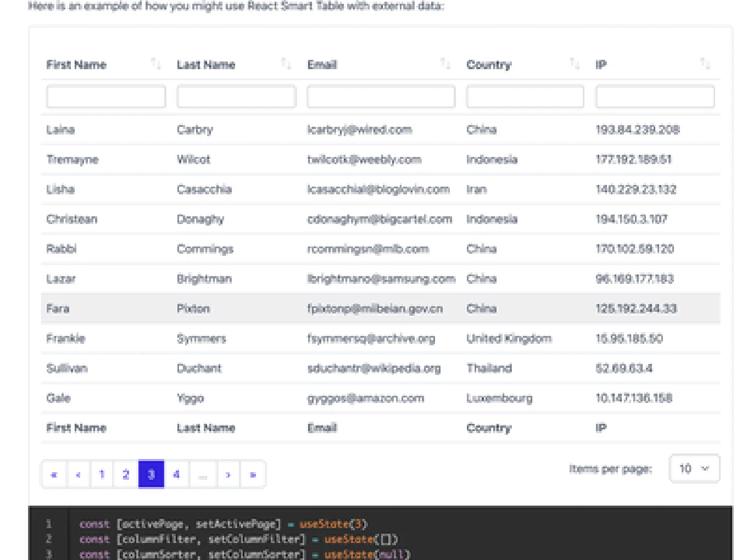Click IP address 52.69.63.4
The width and height of the screenshot is (747, 560).
[x=624, y=368]
